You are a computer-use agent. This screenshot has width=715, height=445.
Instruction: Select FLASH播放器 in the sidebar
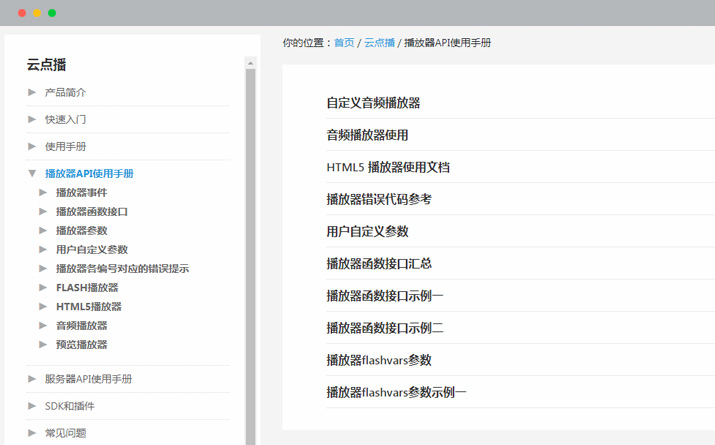(86, 288)
